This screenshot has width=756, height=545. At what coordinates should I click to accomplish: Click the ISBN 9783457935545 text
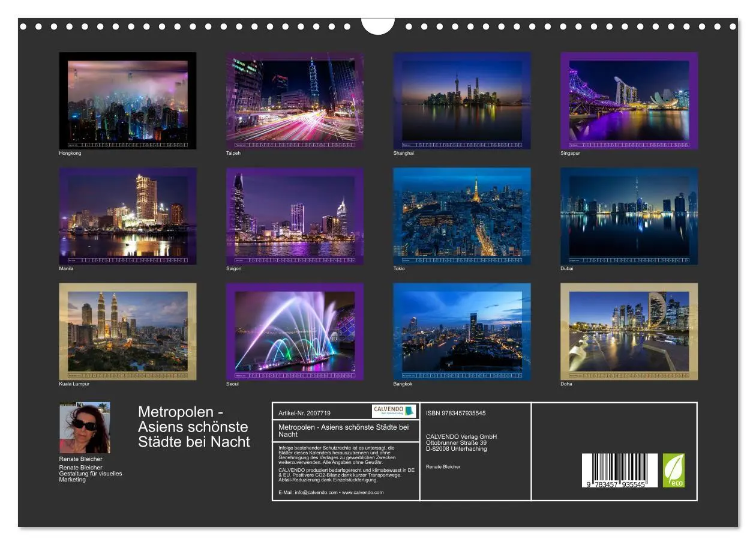[456, 413]
